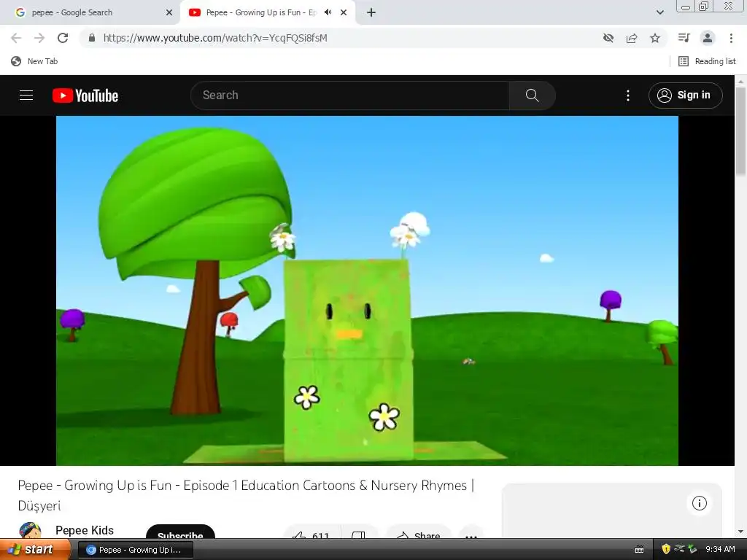Close the pepee Google Search tab
The image size is (747, 560).
pyautogui.click(x=169, y=13)
